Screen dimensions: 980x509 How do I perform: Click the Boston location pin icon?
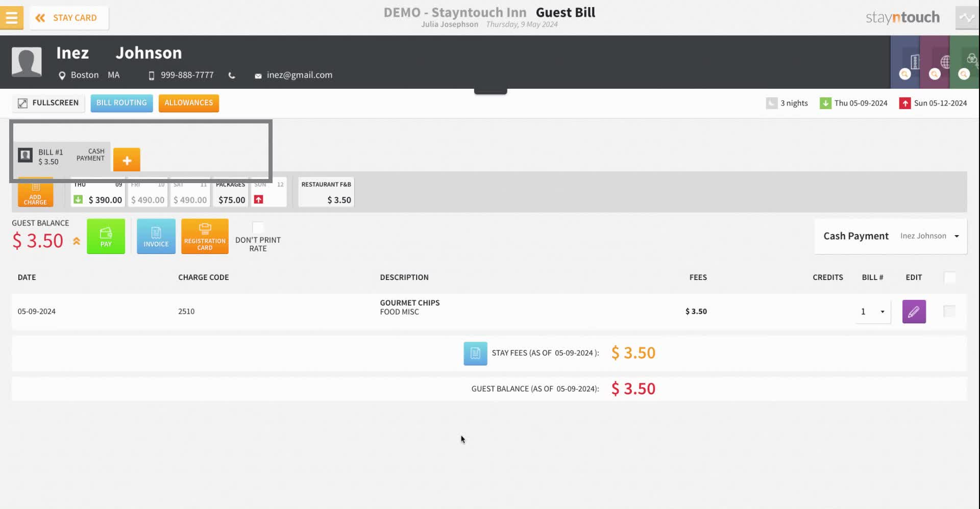(x=62, y=75)
